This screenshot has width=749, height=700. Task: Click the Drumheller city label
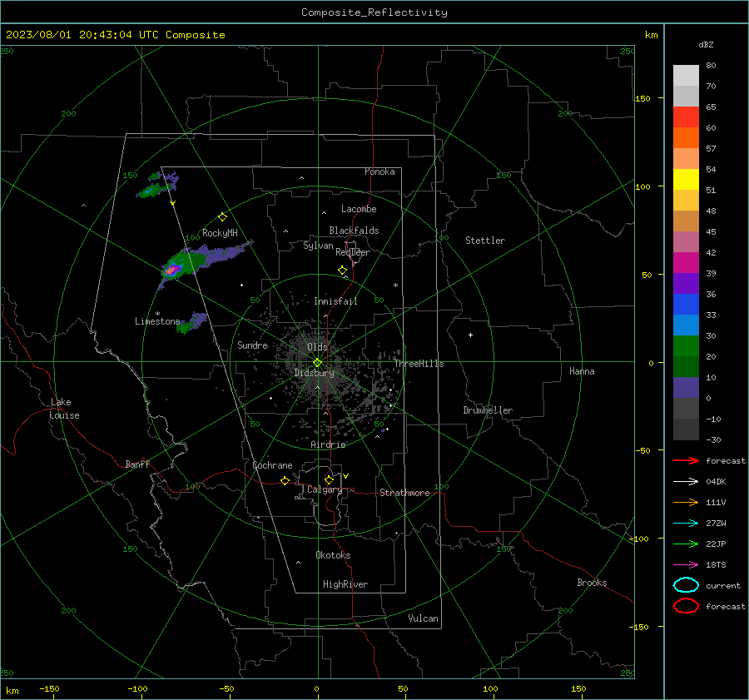(x=488, y=410)
